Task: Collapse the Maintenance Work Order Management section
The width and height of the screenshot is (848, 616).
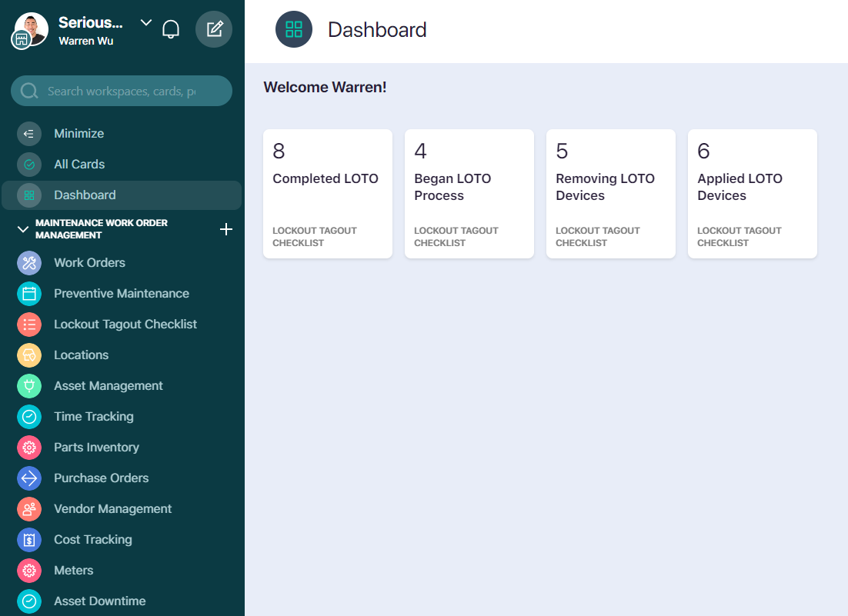Action: click(22, 228)
